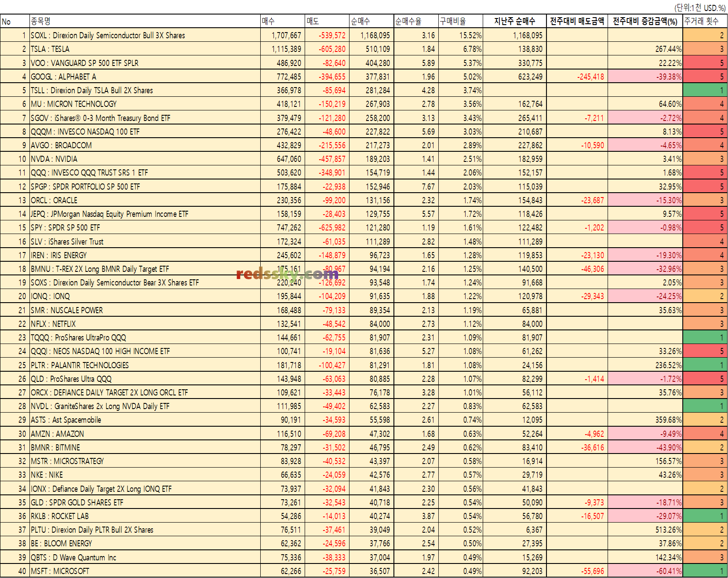Select the VOO : VANGUARD SP 500 ETF SPLR cell

pyautogui.click(x=145, y=63)
